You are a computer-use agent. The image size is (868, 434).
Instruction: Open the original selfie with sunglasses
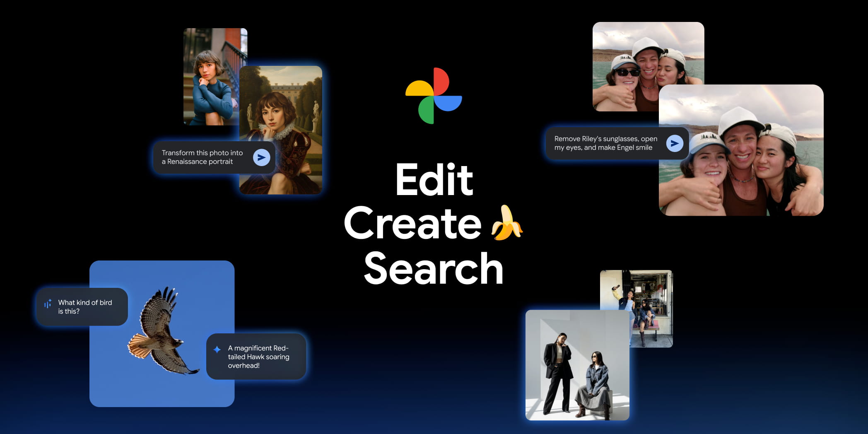[625, 66]
